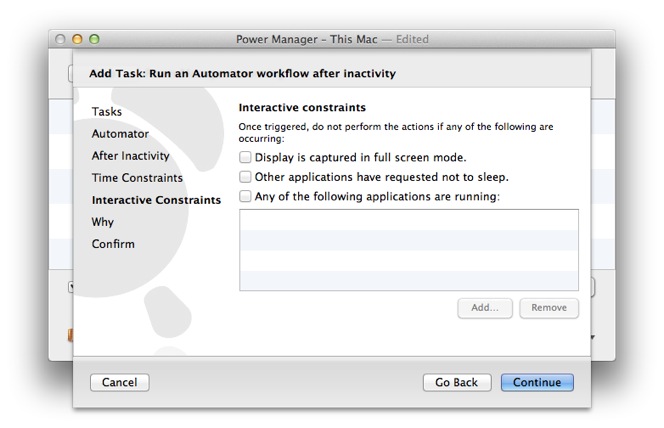Go back to the previous step

457,382
